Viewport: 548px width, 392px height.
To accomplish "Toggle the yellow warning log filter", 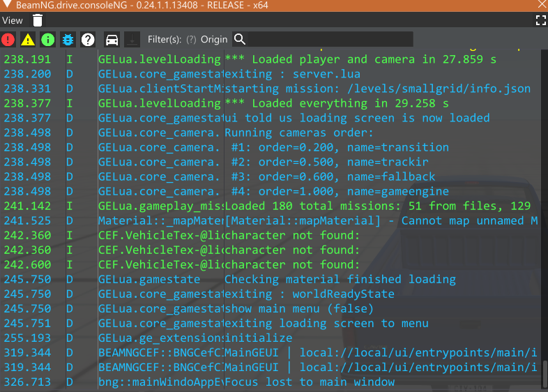I will [28, 40].
